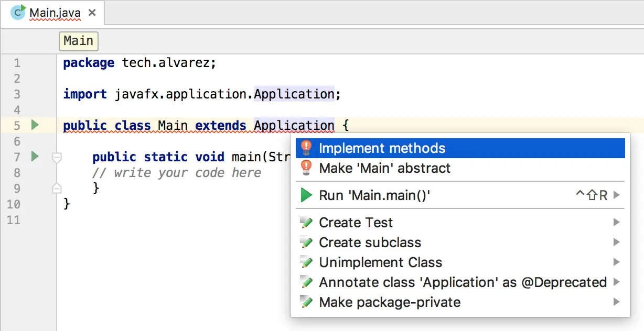Click the run gutter icon on line 7
This screenshot has height=331, width=644.
coord(35,156)
